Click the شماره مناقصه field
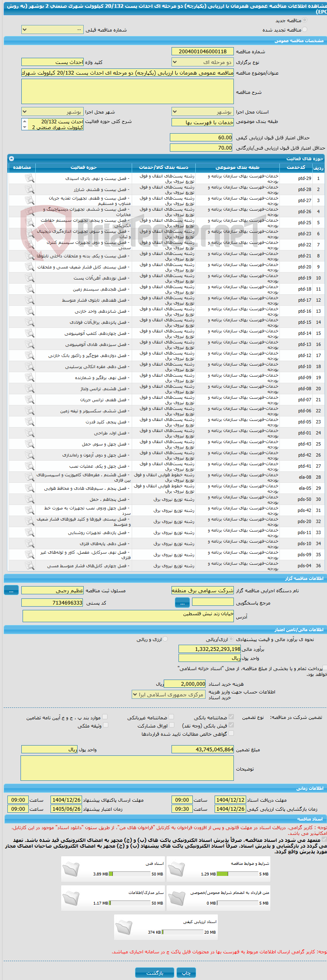327x980 pixels. tap(203, 52)
